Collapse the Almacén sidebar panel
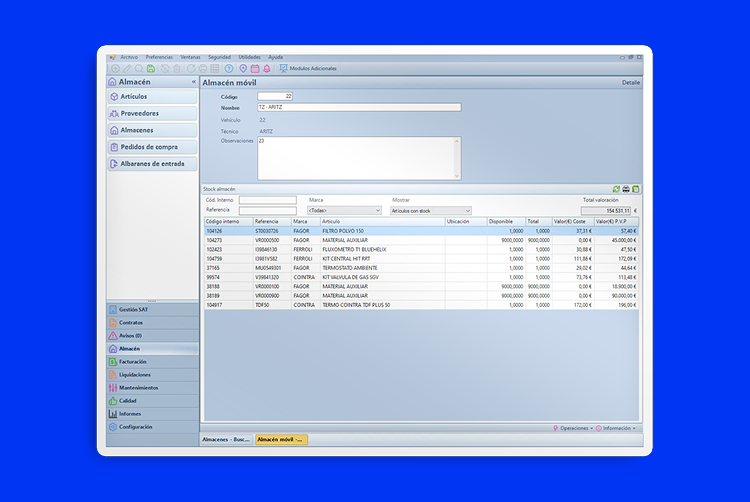 pyautogui.click(x=193, y=81)
